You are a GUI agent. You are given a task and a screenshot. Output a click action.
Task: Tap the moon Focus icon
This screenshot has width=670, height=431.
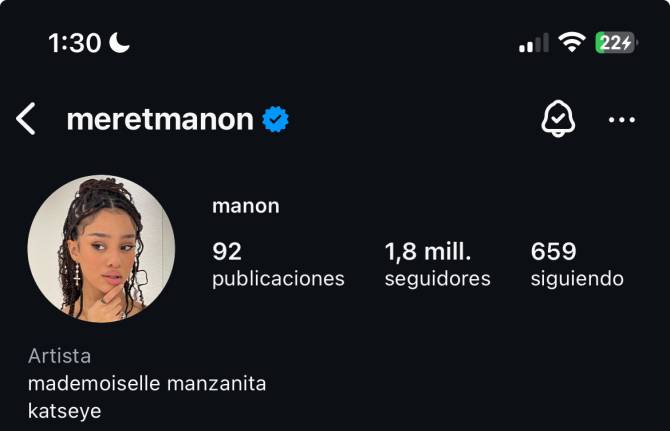pyautogui.click(x=120, y=42)
